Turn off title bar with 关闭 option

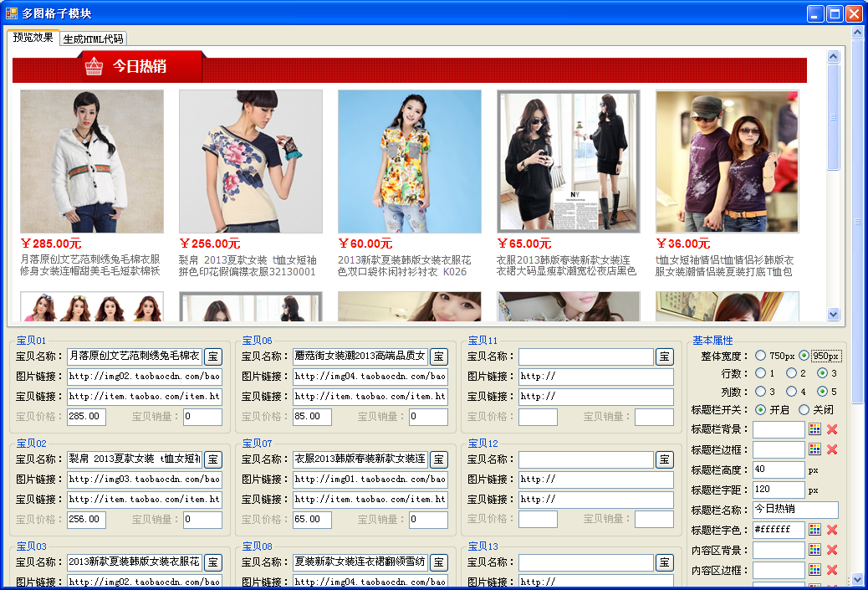pos(804,410)
